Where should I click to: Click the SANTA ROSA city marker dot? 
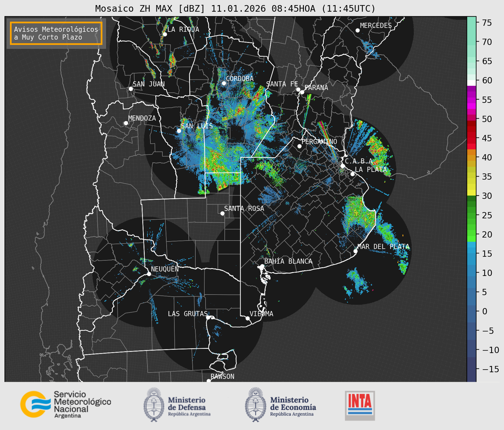tap(222, 213)
